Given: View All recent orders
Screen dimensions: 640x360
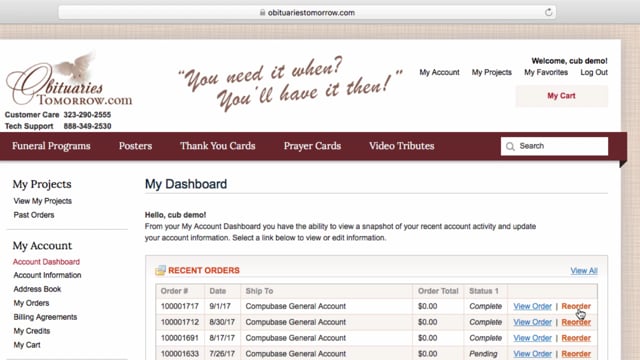Looking at the screenshot, I should coord(584,271).
